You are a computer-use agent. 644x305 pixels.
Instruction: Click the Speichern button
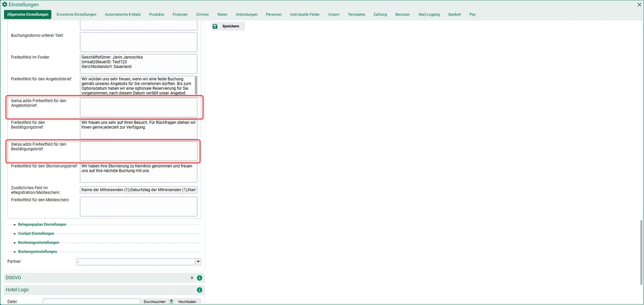228,26
